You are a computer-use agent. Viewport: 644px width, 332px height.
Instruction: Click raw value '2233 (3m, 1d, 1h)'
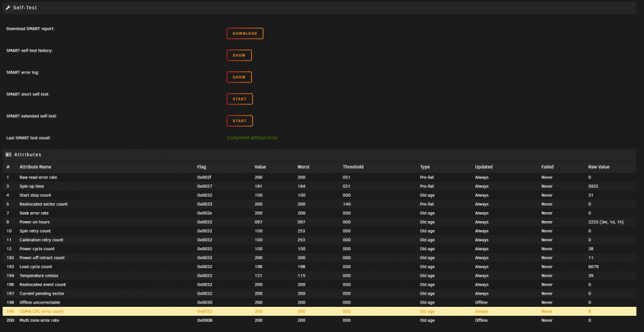click(606, 222)
